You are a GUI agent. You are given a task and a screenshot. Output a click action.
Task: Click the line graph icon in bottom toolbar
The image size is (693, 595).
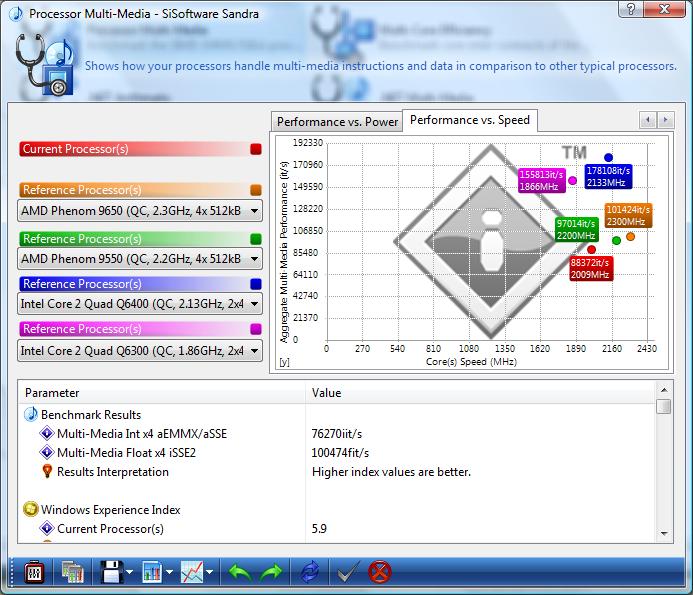coord(193,572)
